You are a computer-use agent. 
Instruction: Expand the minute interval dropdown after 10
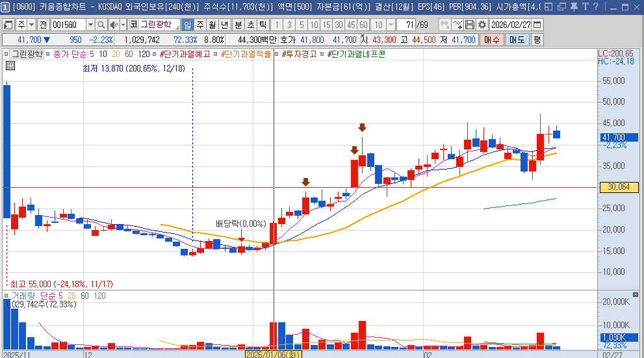(x=391, y=25)
